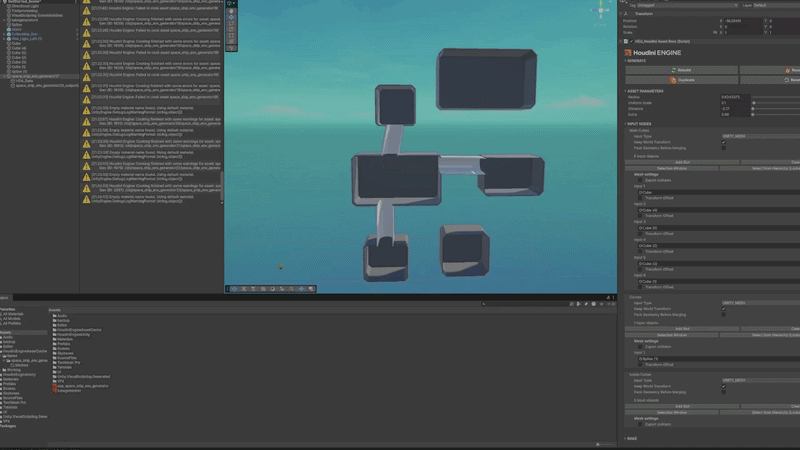Viewport: 800px width, 450px height.
Task: Click Curves Add Slot button
Action: point(682,329)
